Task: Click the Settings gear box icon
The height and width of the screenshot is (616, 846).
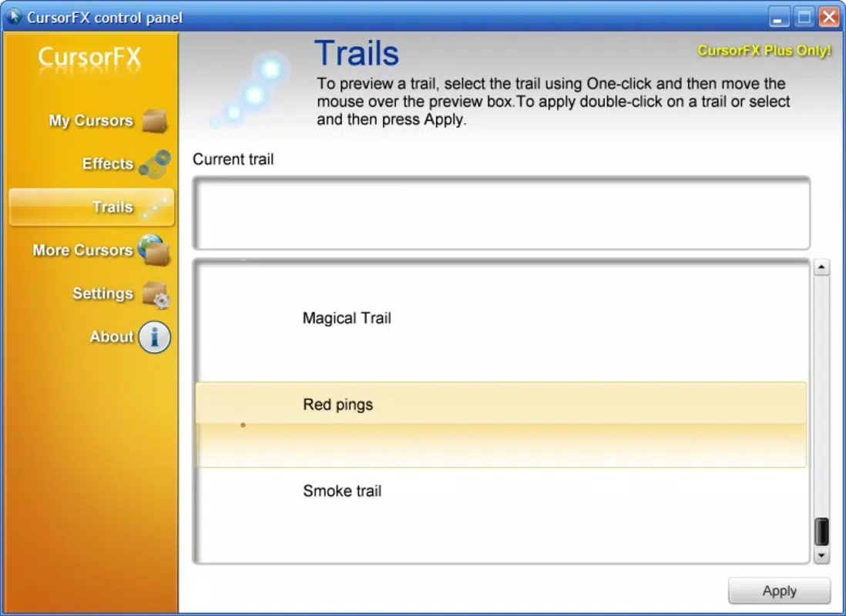Action: click(x=156, y=294)
